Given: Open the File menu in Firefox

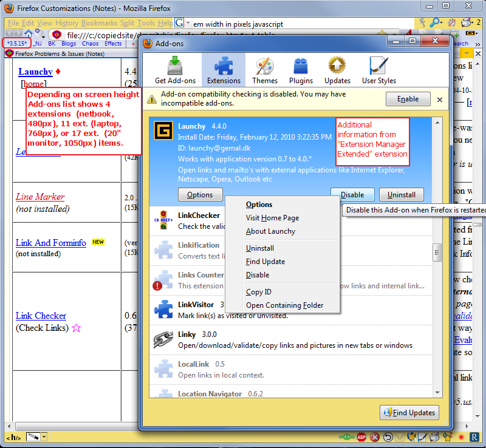Looking at the screenshot, I should [13, 23].
